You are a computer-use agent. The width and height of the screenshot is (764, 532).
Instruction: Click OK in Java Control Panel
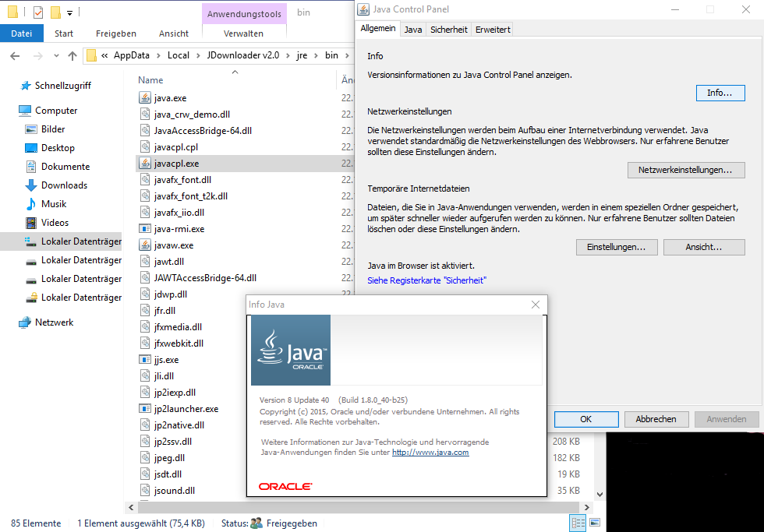click(x=586, y=419)
